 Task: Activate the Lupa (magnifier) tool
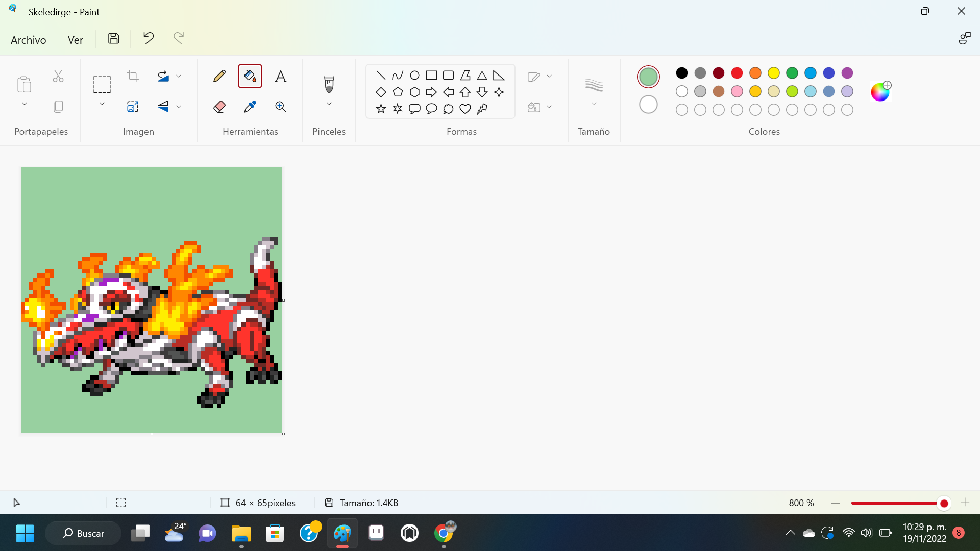tap(280, 107)
